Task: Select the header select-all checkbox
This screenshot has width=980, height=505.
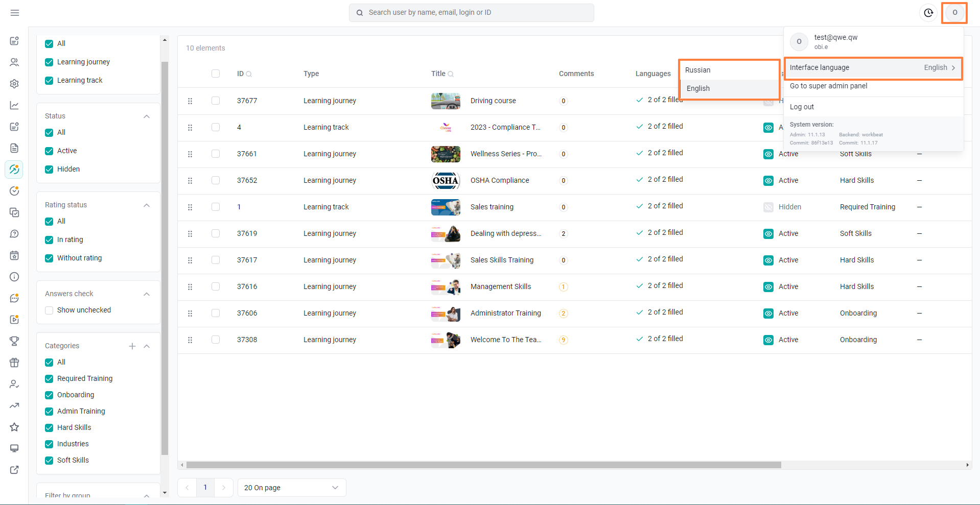Action: pos(216,74)
